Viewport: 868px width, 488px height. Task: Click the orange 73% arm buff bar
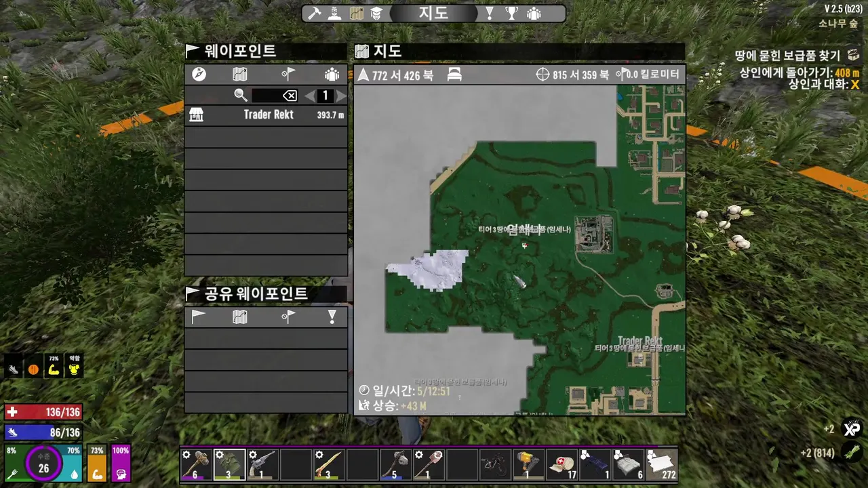click(x=97, y=463)
